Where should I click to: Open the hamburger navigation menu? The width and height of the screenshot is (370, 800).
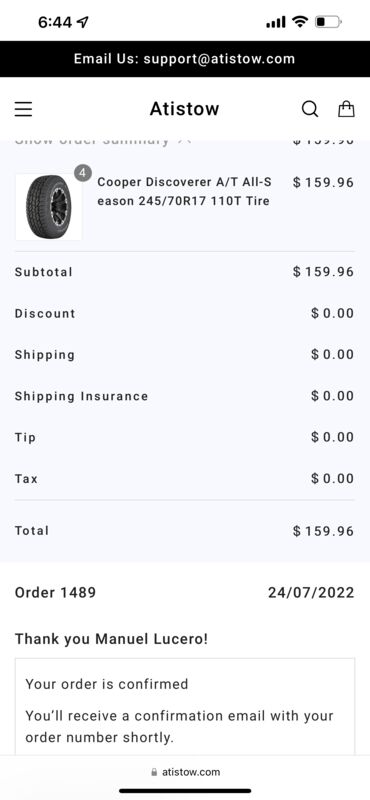pyautogui.click(x=23, y=109)
